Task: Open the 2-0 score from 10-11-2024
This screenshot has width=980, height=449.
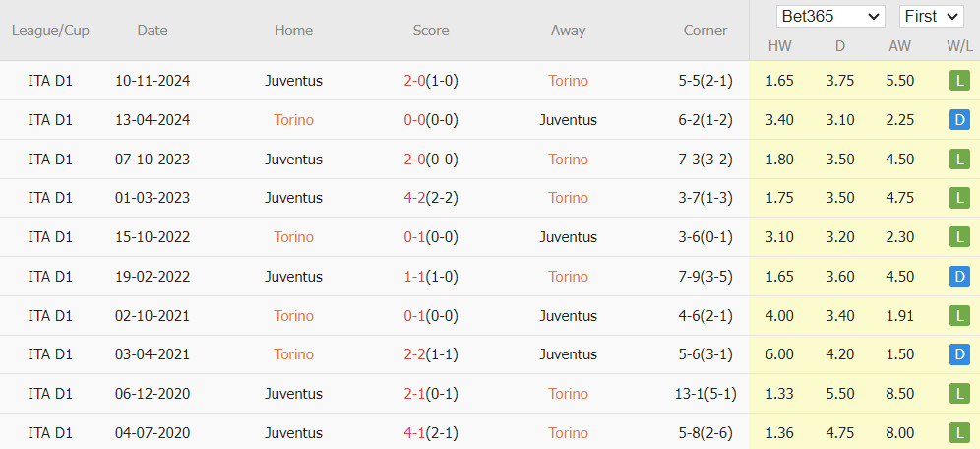Action: (x=414, y=81)
